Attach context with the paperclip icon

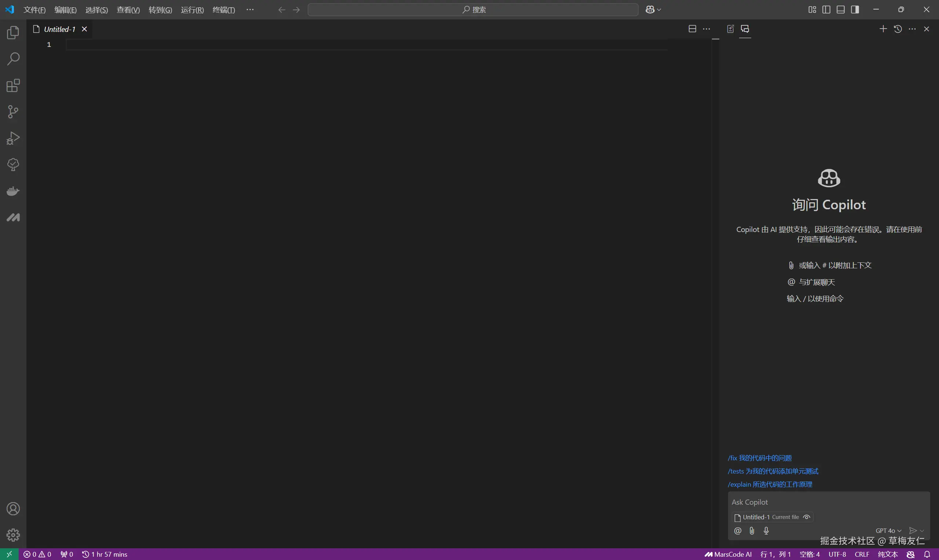tap(752, 531)
